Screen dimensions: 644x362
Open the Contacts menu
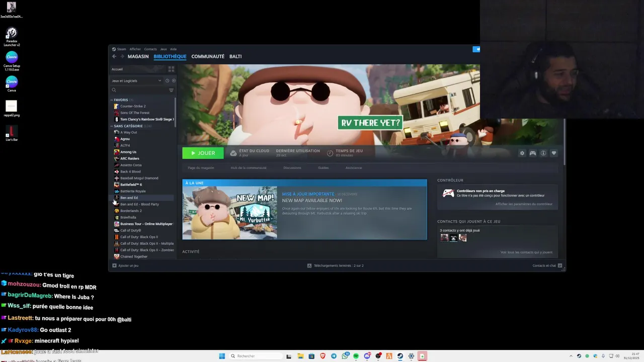pyautogui.click(x=150, y=49)
